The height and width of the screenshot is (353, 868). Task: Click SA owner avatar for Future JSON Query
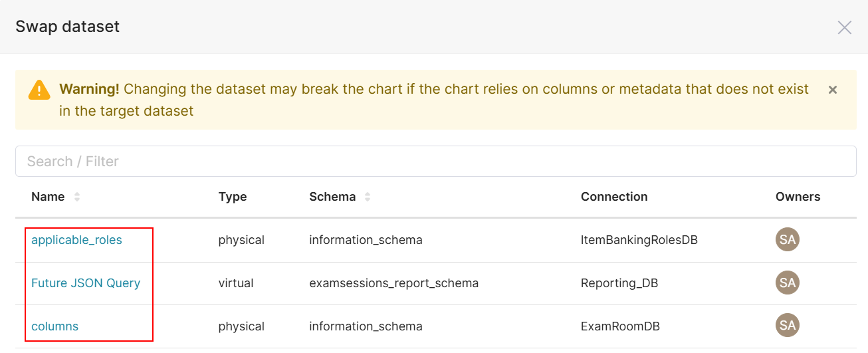(787, 283)
